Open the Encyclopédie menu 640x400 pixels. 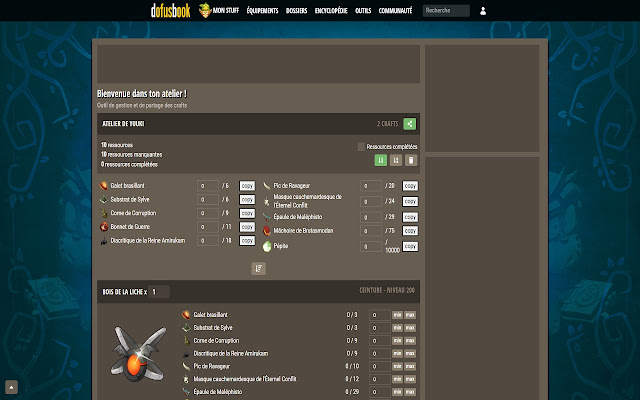pyautogui.click(x=331, y=11)
